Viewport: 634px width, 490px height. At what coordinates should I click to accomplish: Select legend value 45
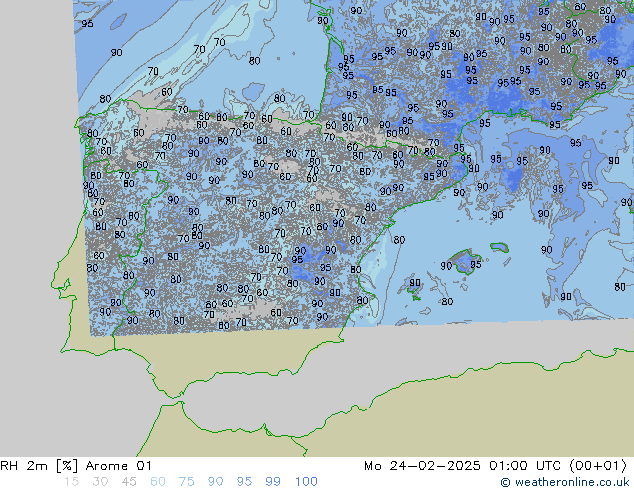[129, 482]
